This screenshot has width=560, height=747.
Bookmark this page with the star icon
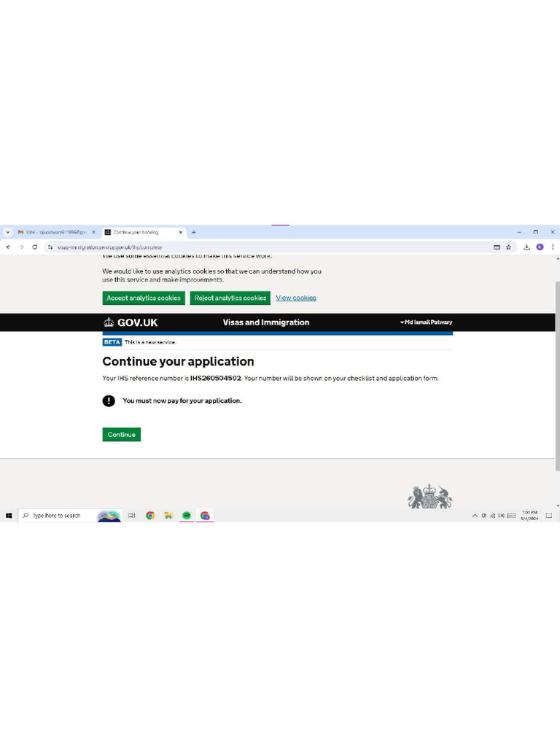pyautogui.click(x=508, y=247)
